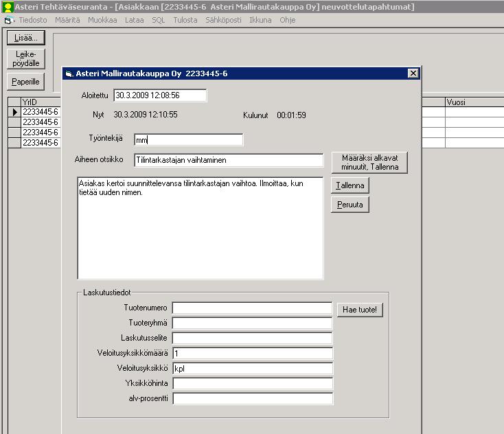Select the first 2233445-6 grid cell

[41, 112]
